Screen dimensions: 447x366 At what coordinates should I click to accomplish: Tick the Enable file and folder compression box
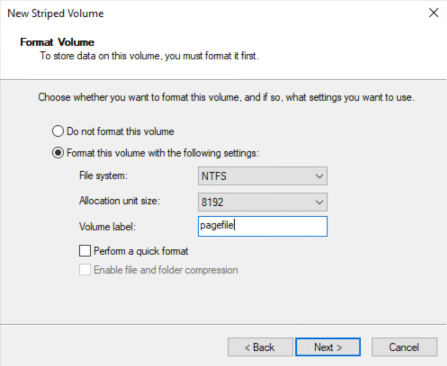[85, 270]
